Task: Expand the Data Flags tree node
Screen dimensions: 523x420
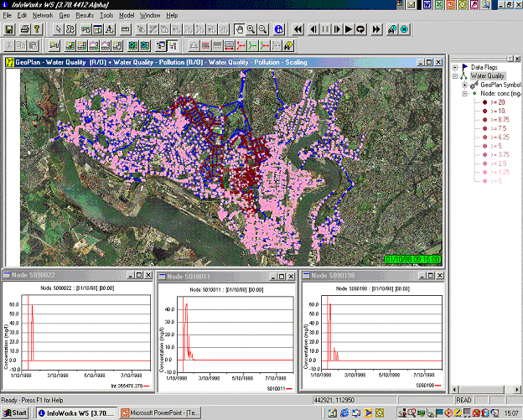Action: (454, 66)
